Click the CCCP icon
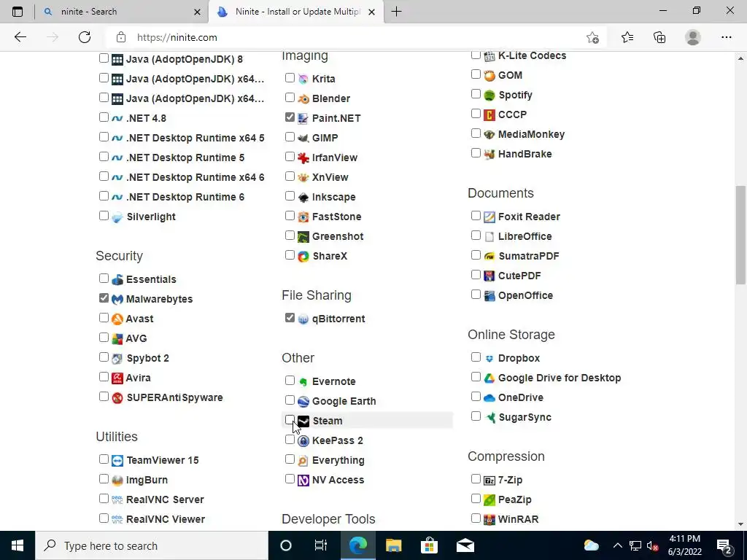Viewport: 747px width, 560px height. 489,114
